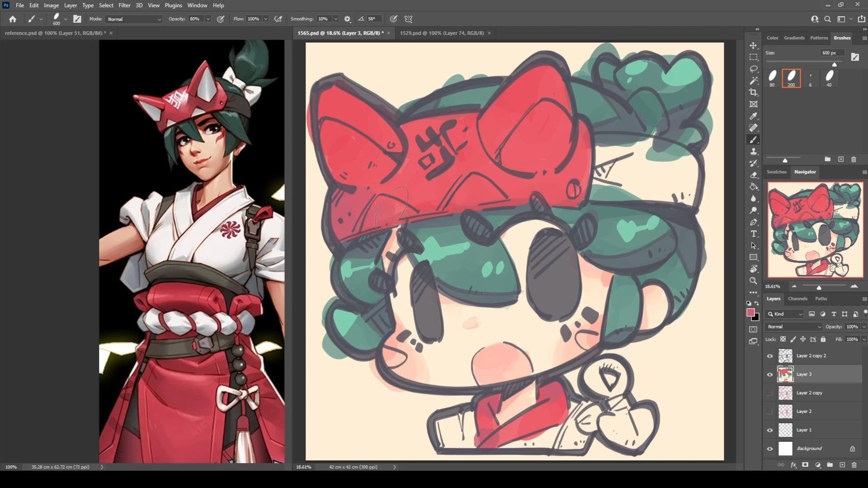Toggle pressure for opacity icon
Screen dimensions: 868x488
coord(221,19)
